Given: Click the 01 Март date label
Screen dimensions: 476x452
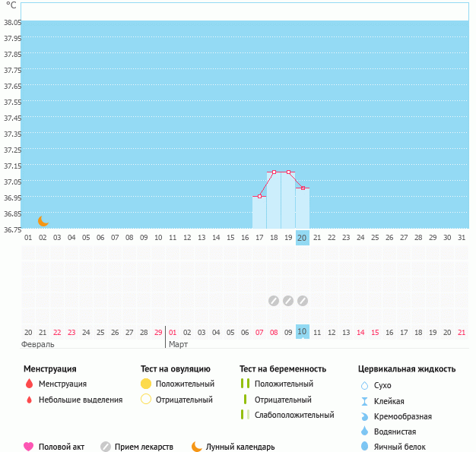Looking at the screenshot, I should [173, 332].
